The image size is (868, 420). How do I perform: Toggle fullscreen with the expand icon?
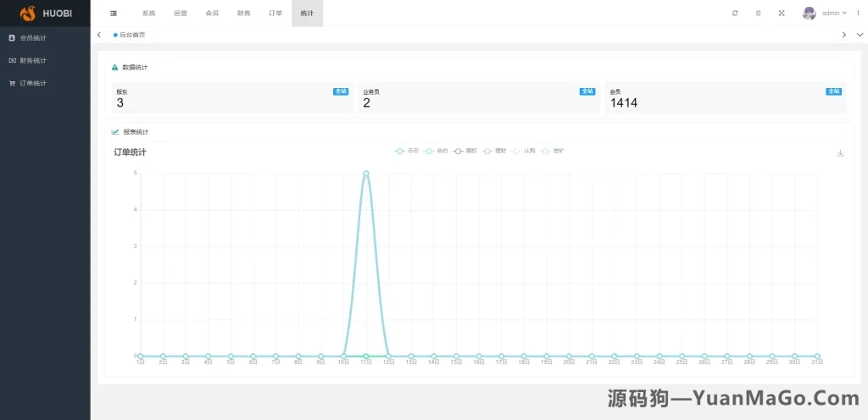point(782,14)
